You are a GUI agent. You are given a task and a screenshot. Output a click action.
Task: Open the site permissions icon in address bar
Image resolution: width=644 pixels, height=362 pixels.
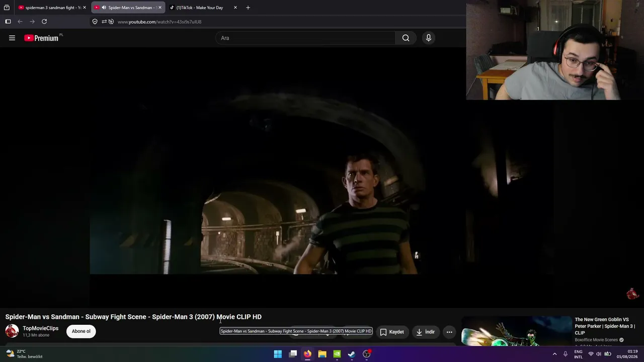pyautogui.click(x=104, y=22)
